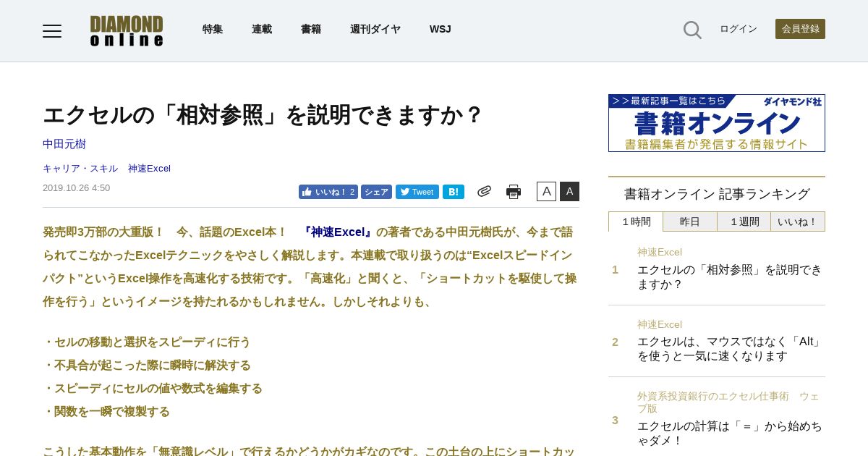The width and height of the screenshot is (868, 456).
Task: Click bullet 不具合が起こった際に瞬時に解決する
Action: coord(147,365)
